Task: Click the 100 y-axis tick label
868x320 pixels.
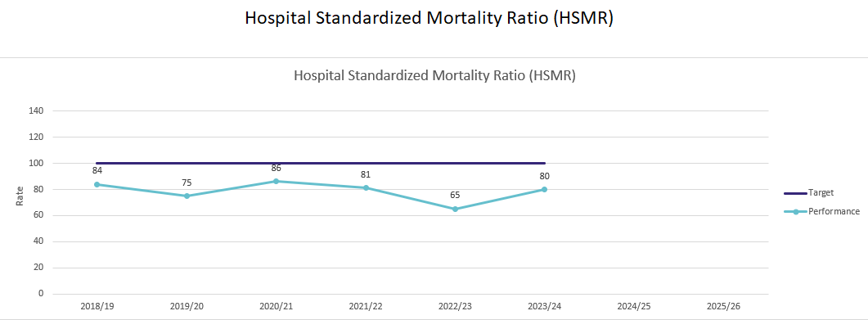Action: [x=37, y=164]
